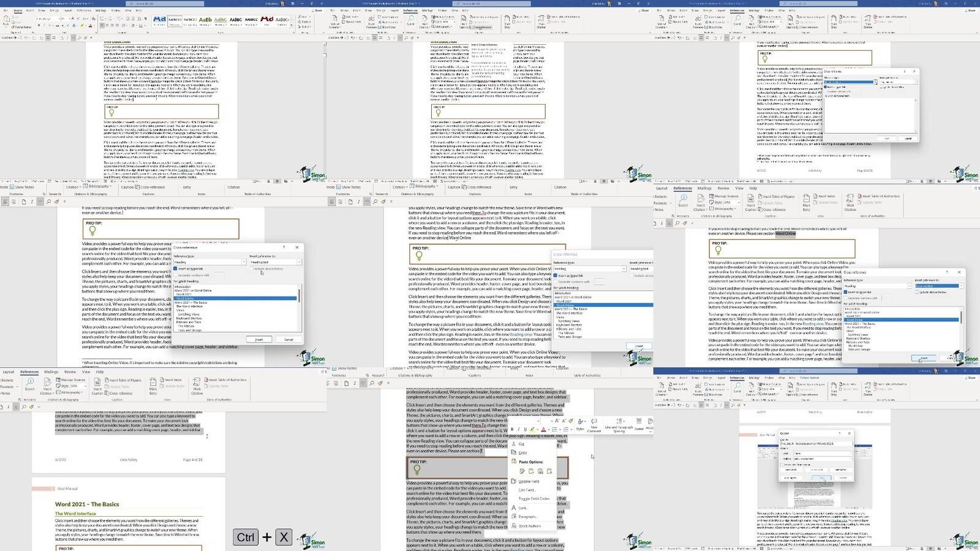Select Keyboard Shortcuts heading in middle-left dialog list
This screenshot has width=980, height=551.
[189, 318]
